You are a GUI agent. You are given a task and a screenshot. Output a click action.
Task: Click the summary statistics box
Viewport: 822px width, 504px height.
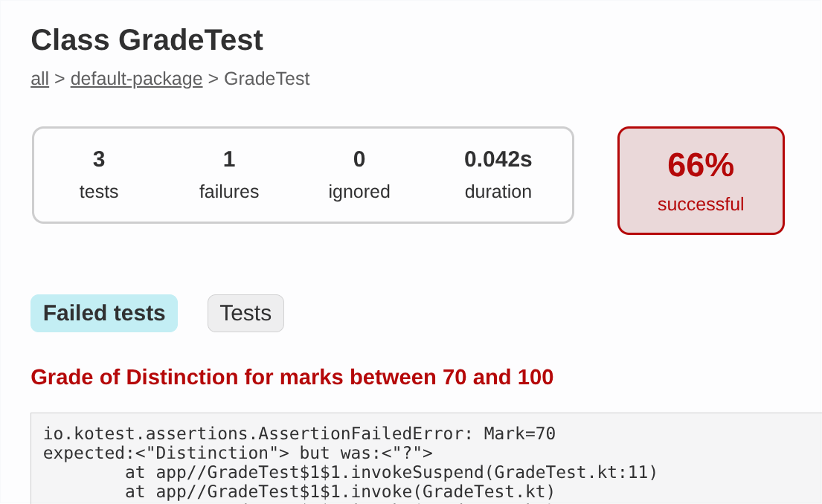(x=303, y=175)
